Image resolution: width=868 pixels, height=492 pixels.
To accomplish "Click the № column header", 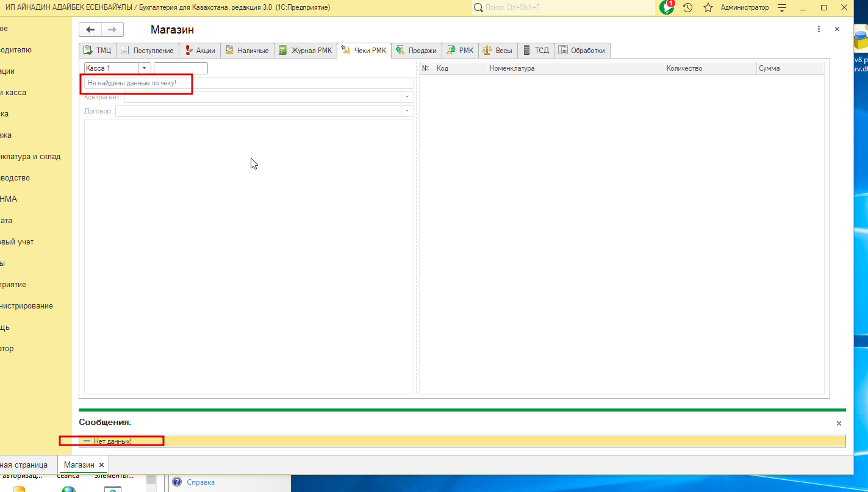I will click(x=426, y=68).
